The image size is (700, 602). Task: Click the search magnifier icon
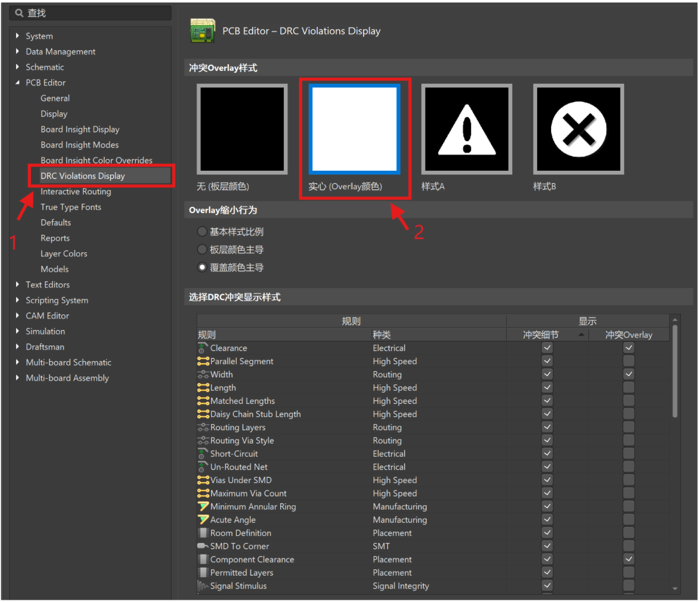point(20,13)
